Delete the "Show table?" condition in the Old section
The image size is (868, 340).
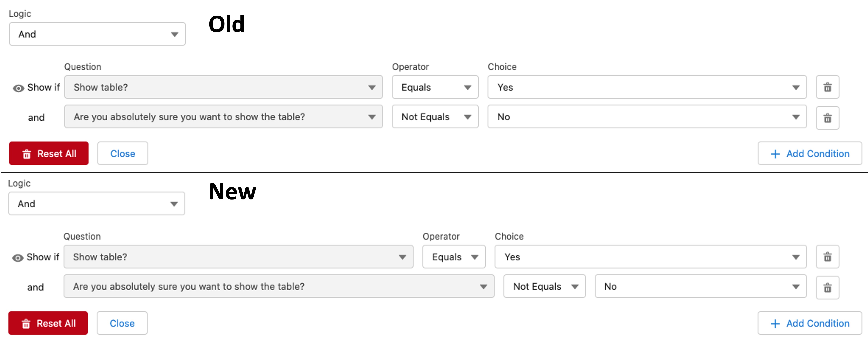pyautogui.click(x=828, y=87)
